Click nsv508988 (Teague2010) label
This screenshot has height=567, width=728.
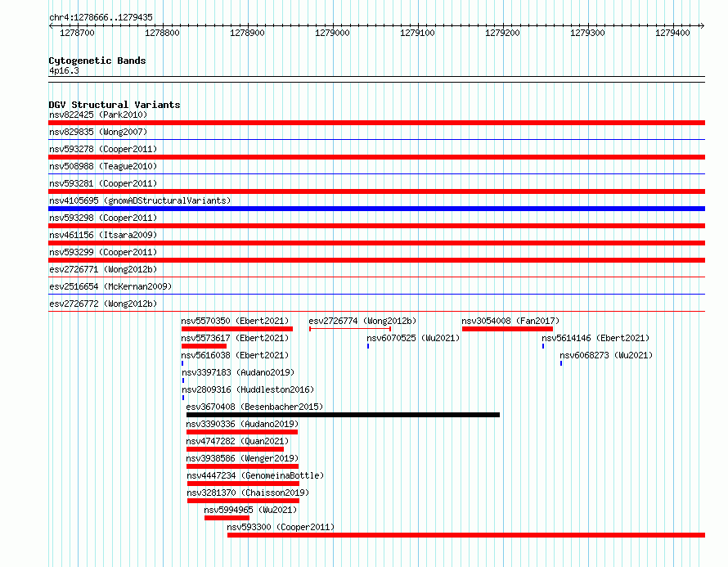103,166
